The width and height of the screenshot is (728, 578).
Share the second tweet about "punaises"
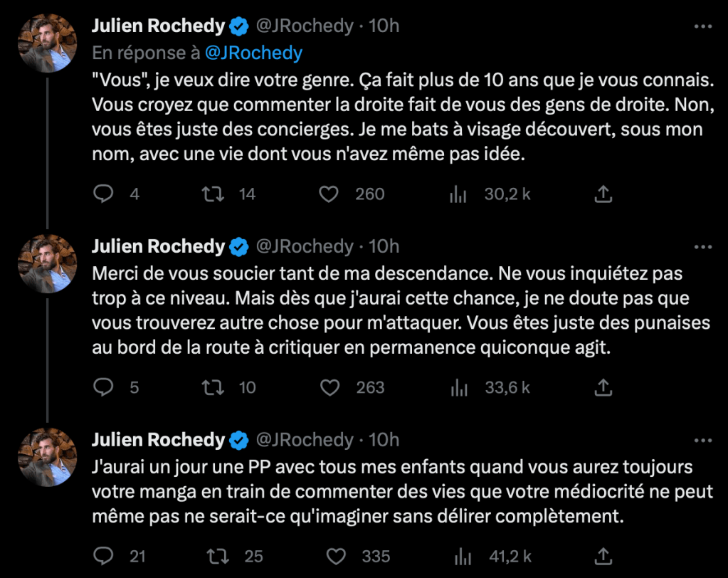(x=603, y=387)
